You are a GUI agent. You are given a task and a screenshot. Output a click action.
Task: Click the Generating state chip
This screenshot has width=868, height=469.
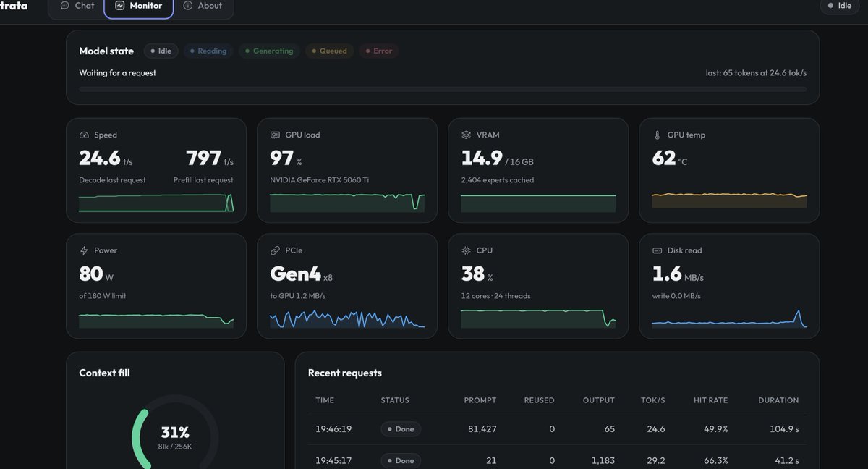coord(268,51)
